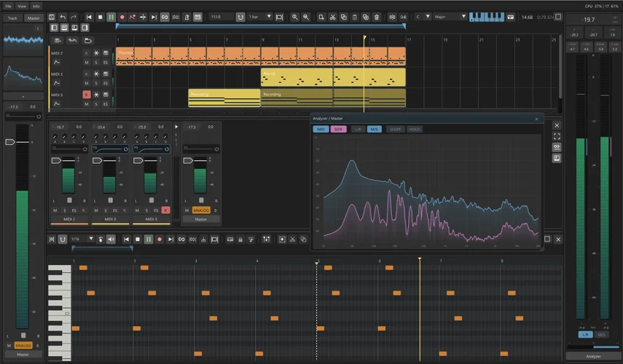Adjust the left Master volume fader

click(x=10, y=142)
